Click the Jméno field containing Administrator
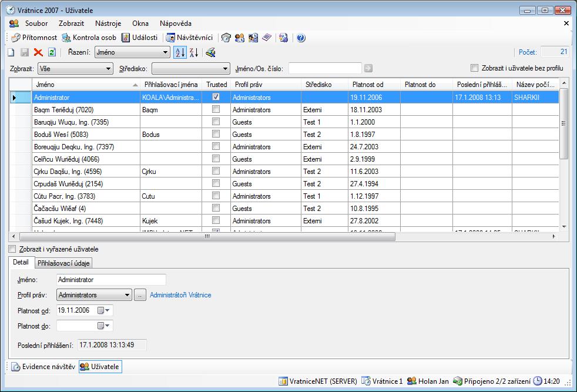Image resolution: width=577 pixels, height=392 pixels. [112, 280]
